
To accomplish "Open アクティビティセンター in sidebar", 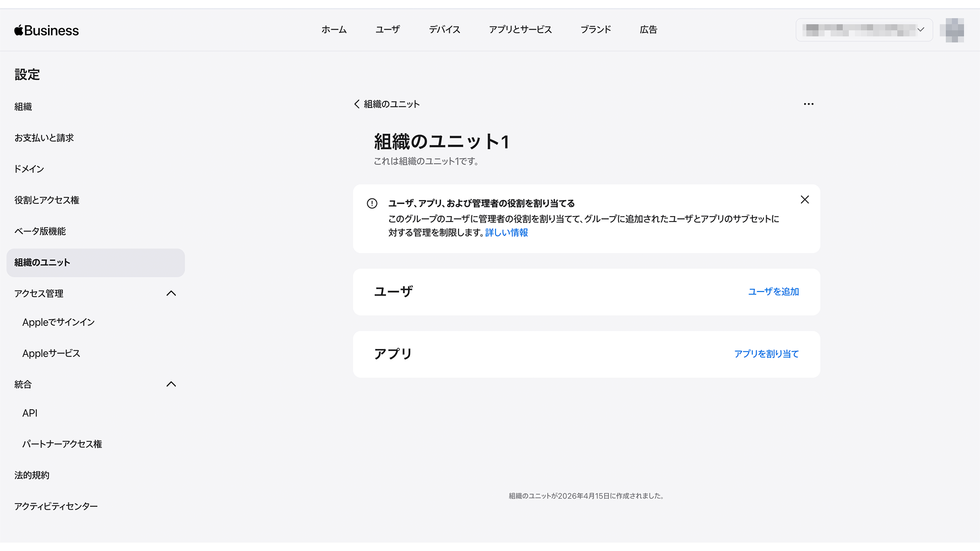I will pyautogui.click(x=56, y=506).
